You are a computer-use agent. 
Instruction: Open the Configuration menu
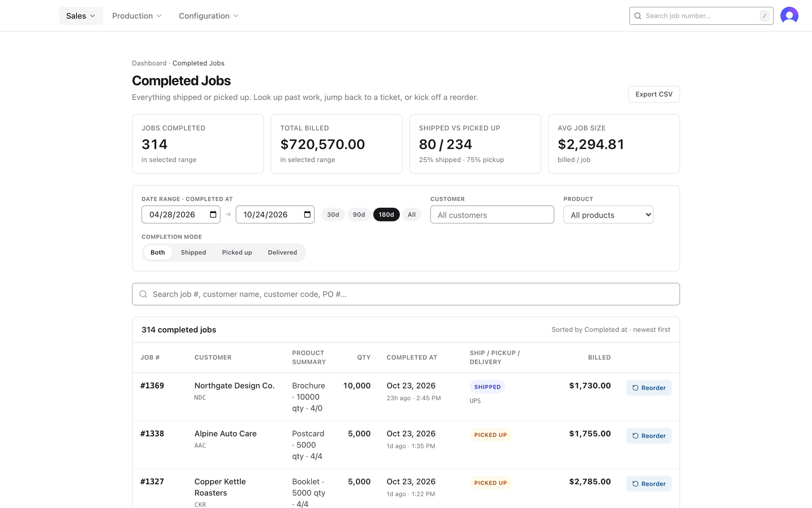click(208, 16)
